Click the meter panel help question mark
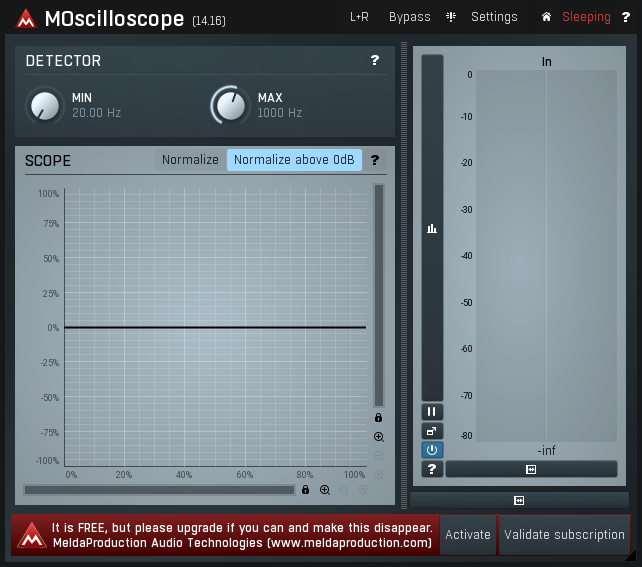The width and height of the screenshot is (642, 567). [431, 469]
